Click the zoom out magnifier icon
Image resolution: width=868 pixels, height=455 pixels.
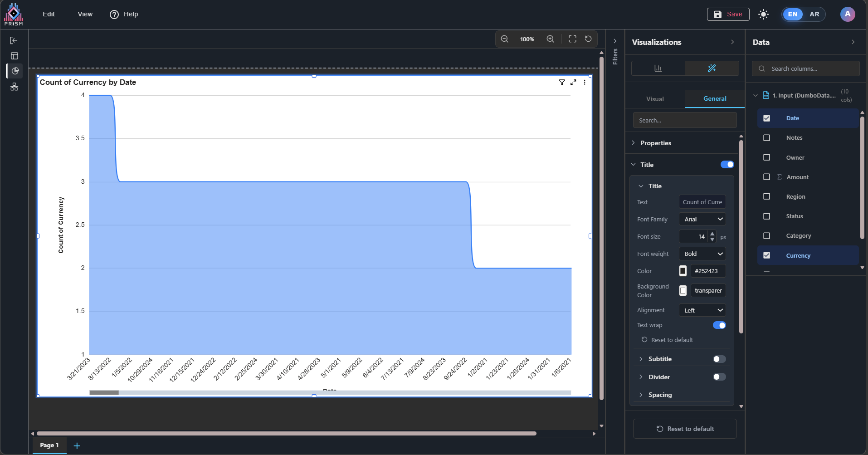504,39
